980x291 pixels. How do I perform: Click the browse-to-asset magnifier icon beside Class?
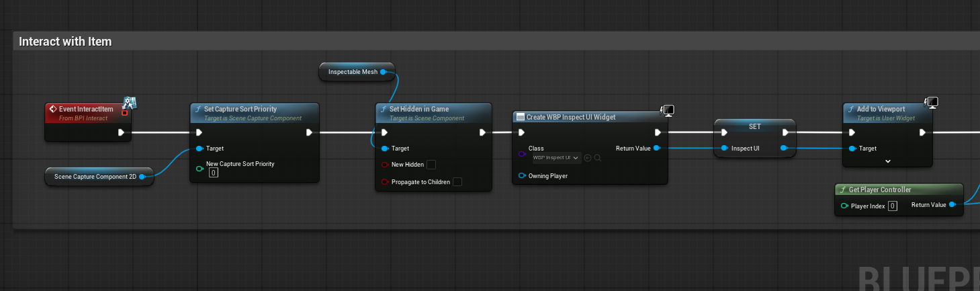(x=597, y=158)
